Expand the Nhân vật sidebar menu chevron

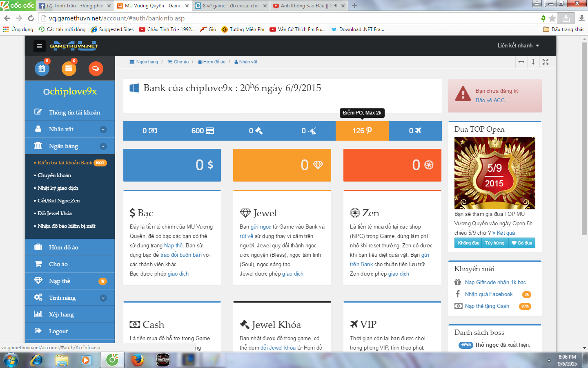tap(103, 130)
